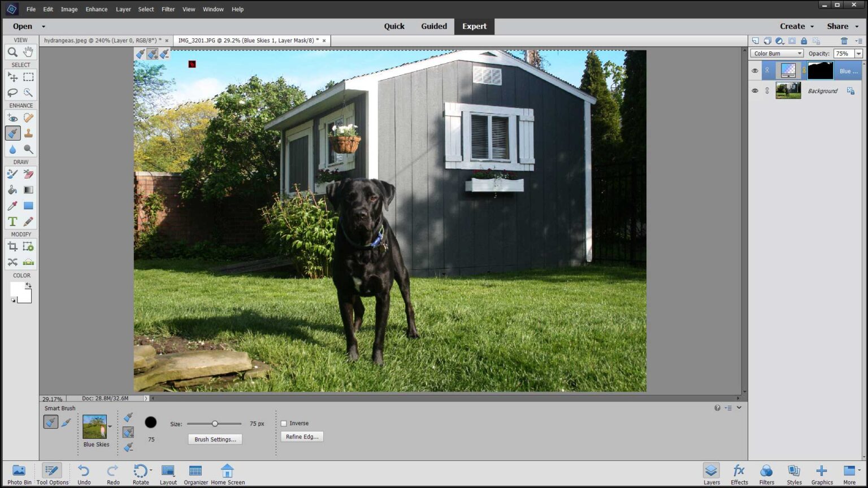Click the foreground color swatch
Screen dimensions: 868x488
pyautogui.click(x=18, y=289)
